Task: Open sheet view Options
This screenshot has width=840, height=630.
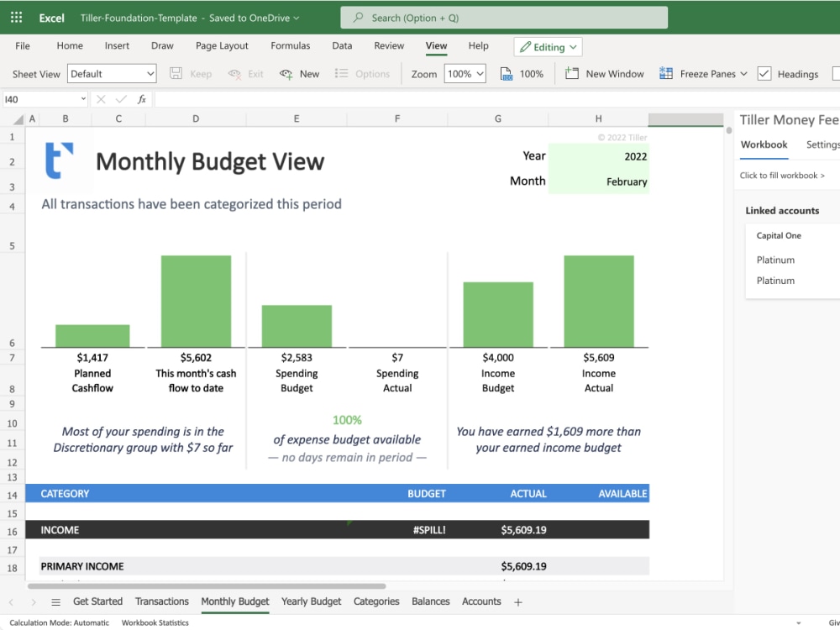Action: click(x=362, y=74)
